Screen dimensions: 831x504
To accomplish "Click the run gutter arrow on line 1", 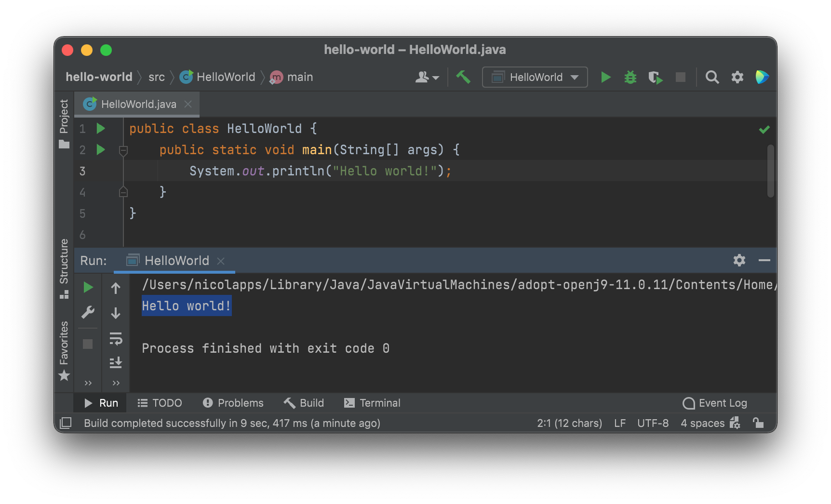I will [101, 128].
